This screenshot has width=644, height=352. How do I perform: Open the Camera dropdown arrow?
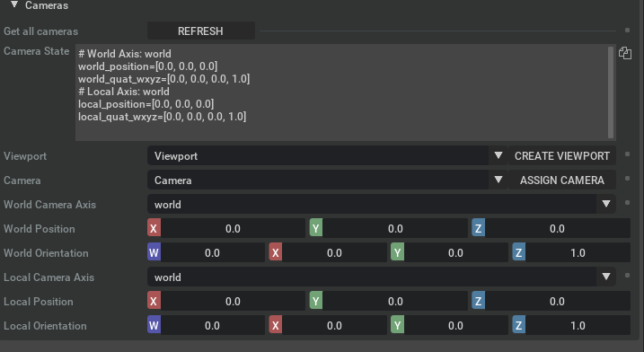[x=498, y=180]
